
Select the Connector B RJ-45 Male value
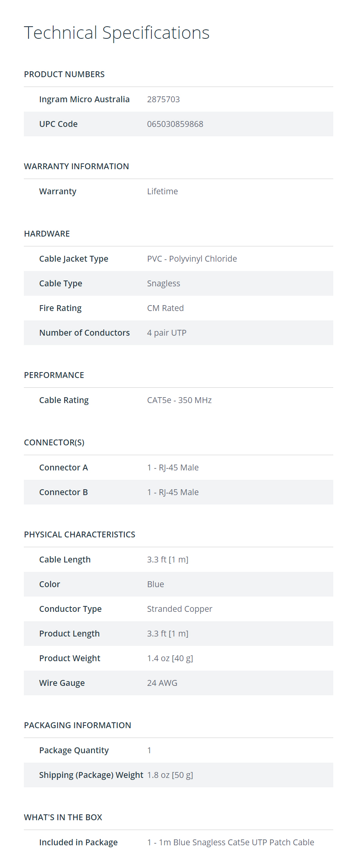click(x=173, y=492)
